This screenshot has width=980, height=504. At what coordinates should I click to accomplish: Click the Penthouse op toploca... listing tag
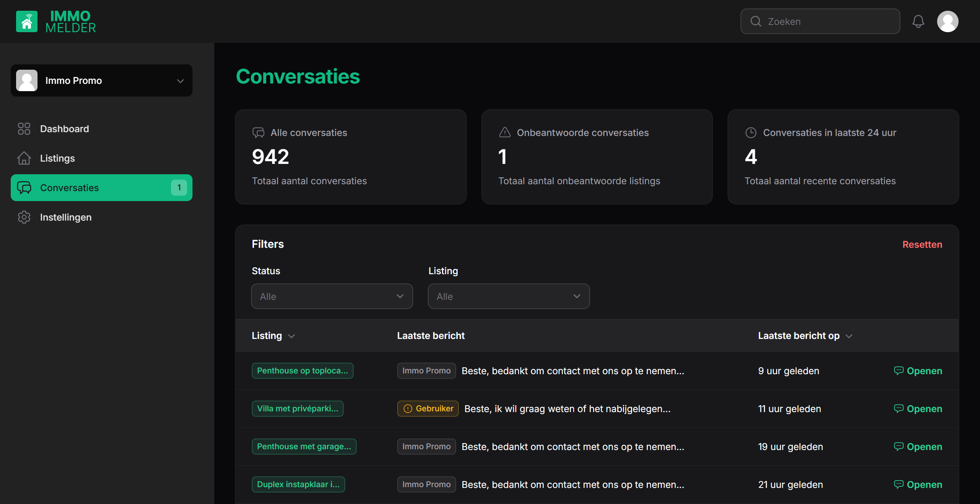(x=302, y=371)
